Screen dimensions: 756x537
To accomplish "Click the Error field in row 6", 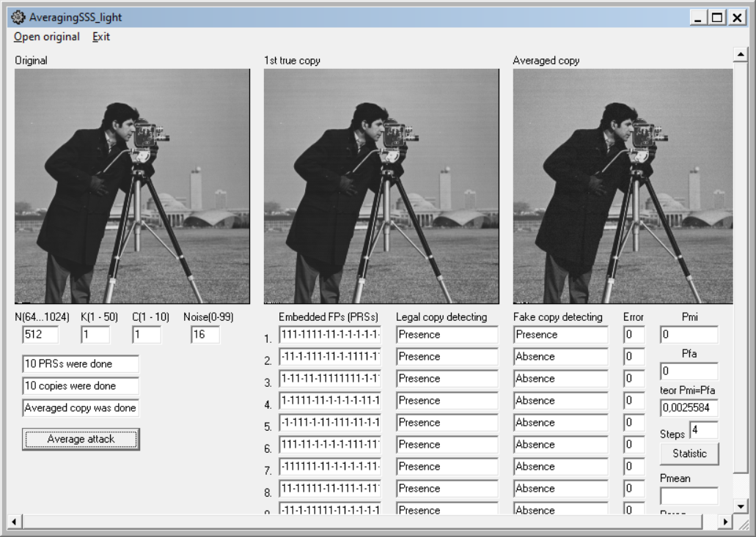I will (x=634, y=445).
